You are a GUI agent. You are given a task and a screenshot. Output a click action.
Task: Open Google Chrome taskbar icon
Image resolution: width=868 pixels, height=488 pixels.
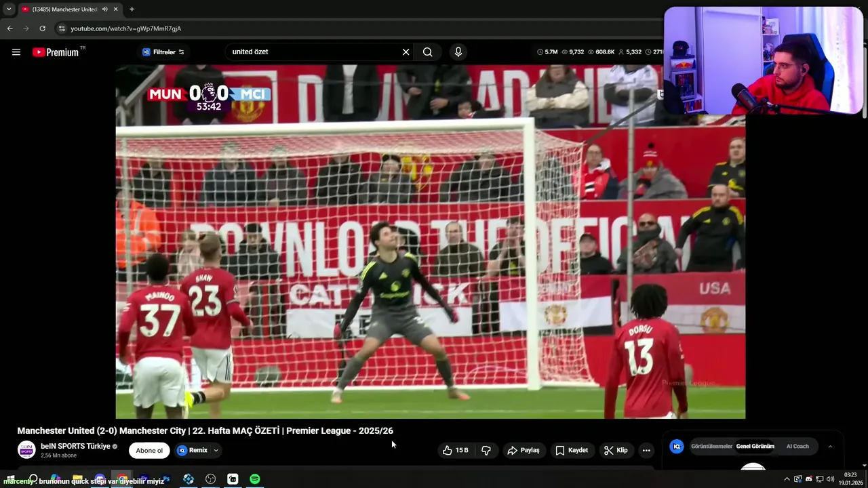click(122, 479)
